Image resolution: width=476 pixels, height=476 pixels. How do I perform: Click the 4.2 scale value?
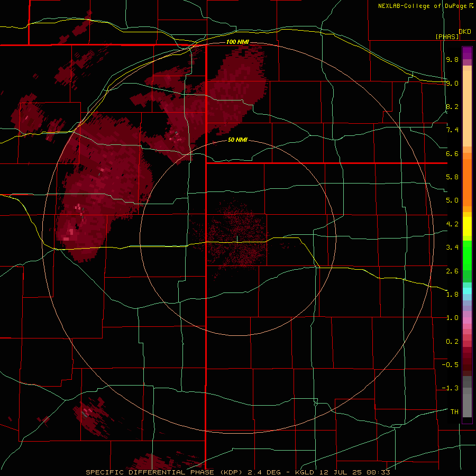tap(452, 224)
